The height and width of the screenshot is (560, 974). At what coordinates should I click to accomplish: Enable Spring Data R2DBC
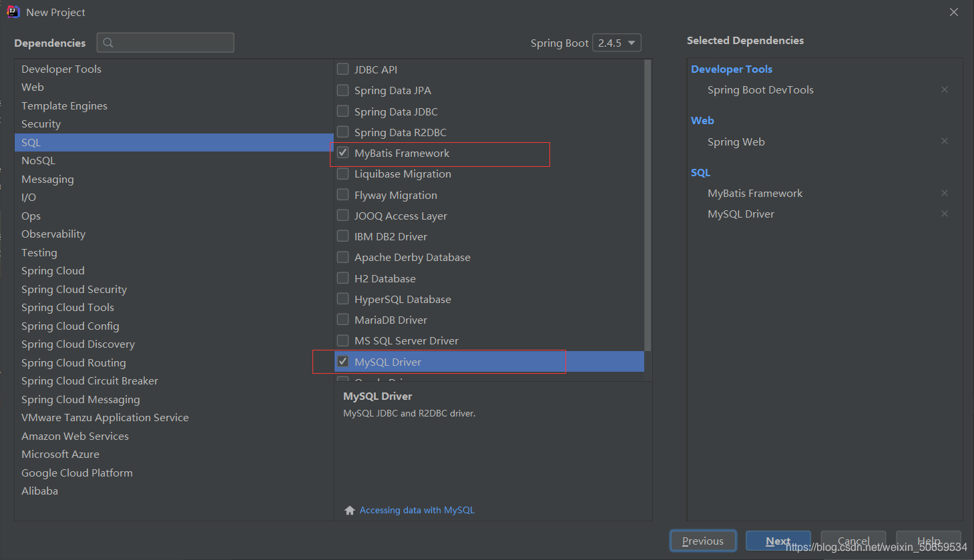coord(343,131)
